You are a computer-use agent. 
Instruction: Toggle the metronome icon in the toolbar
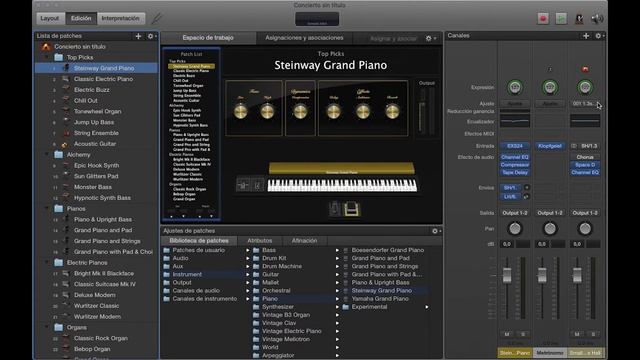(579, 19)
